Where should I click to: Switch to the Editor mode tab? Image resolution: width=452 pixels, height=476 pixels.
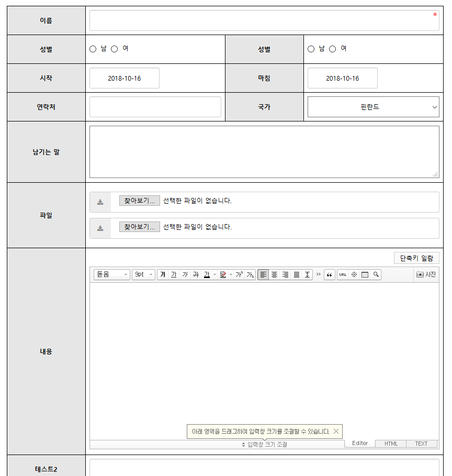(x=360, y=443)
